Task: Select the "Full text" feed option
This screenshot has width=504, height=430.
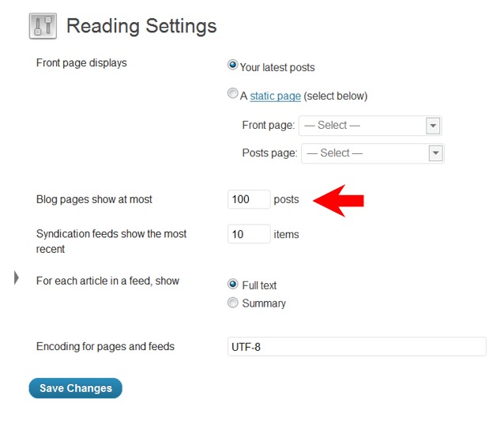Action: 233,285
